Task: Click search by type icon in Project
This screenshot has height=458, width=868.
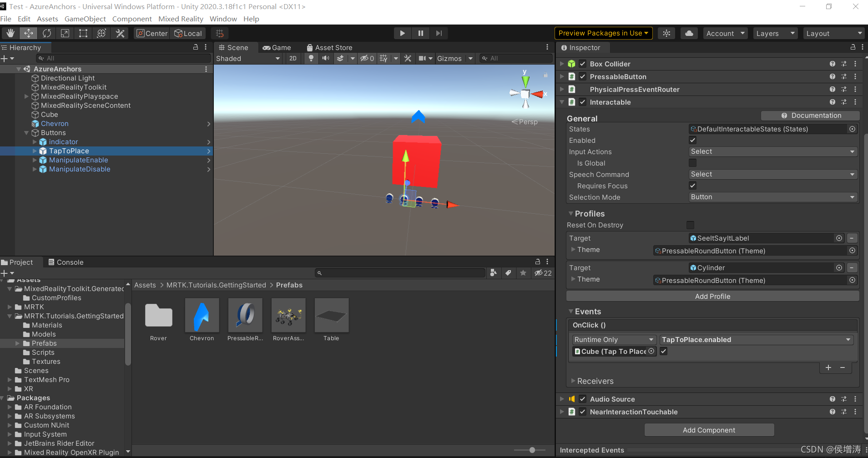Action: (x=494, y=273)
